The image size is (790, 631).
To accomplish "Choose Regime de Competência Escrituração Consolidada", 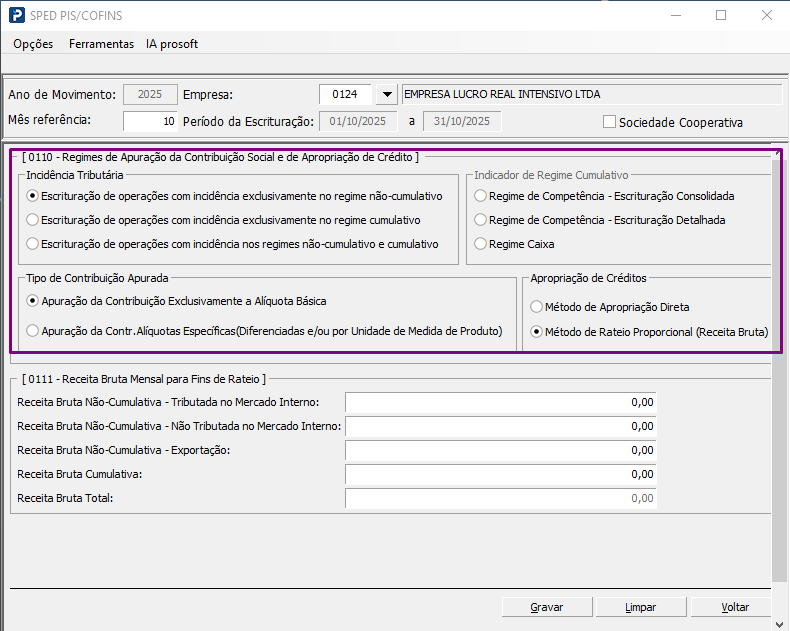I will tap(481, 196).
